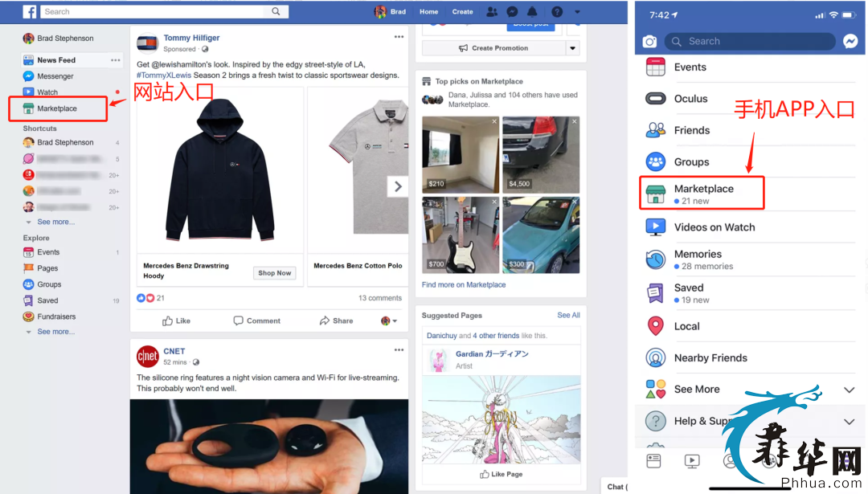Open Messenger icon in desktop top bar
This screenshot has height=494, width=868.
[512, 11]
